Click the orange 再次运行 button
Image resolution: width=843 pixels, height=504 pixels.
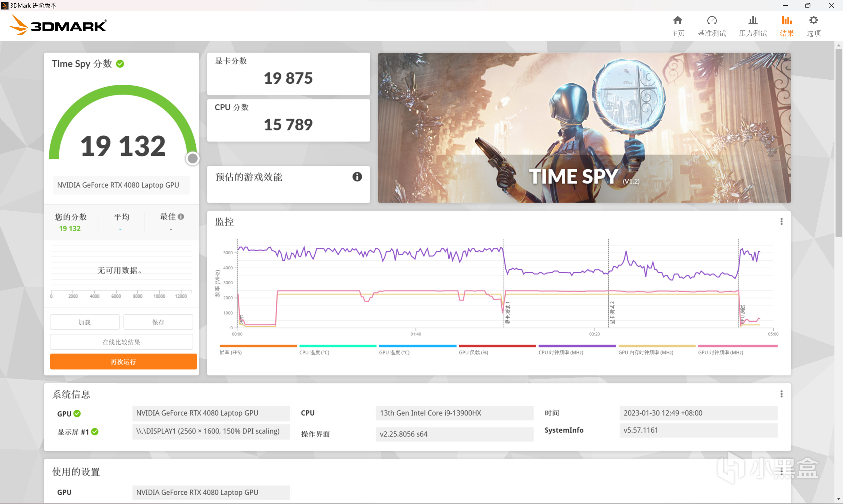(123, 362)
